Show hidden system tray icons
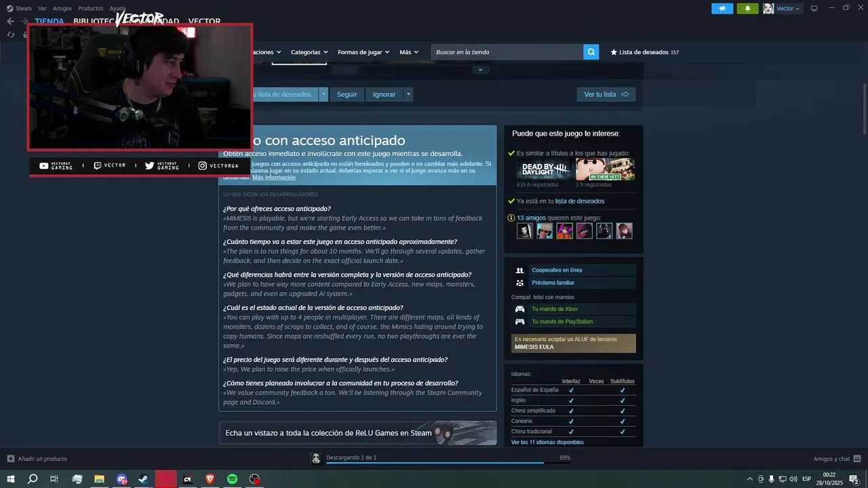Viewport: 868px width, 488px height. pyautogui.click(x=749, y=479)
